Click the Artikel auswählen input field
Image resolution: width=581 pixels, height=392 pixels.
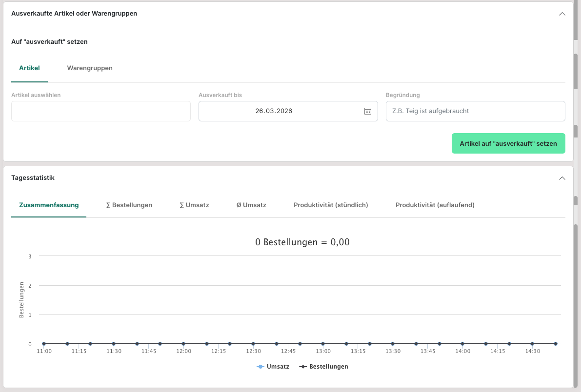(101, 111)
